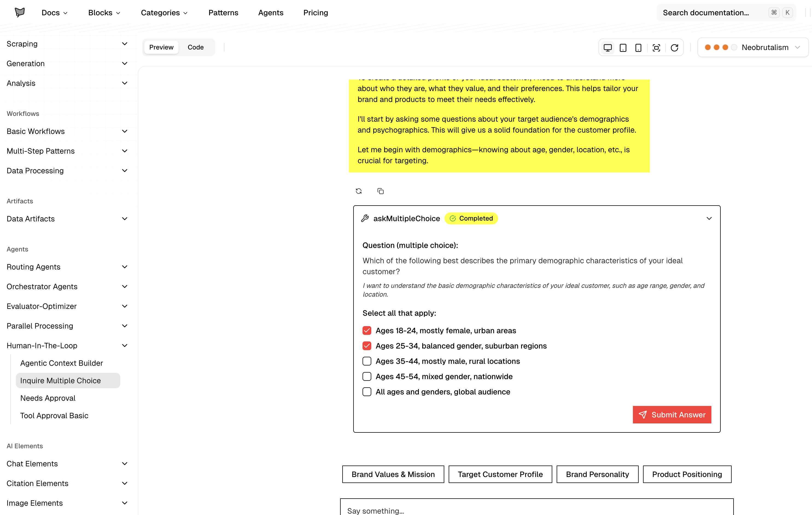Check Ages 45-54, mixed gender option
This screenshot has width=812, height=515.
coord(367,376)
